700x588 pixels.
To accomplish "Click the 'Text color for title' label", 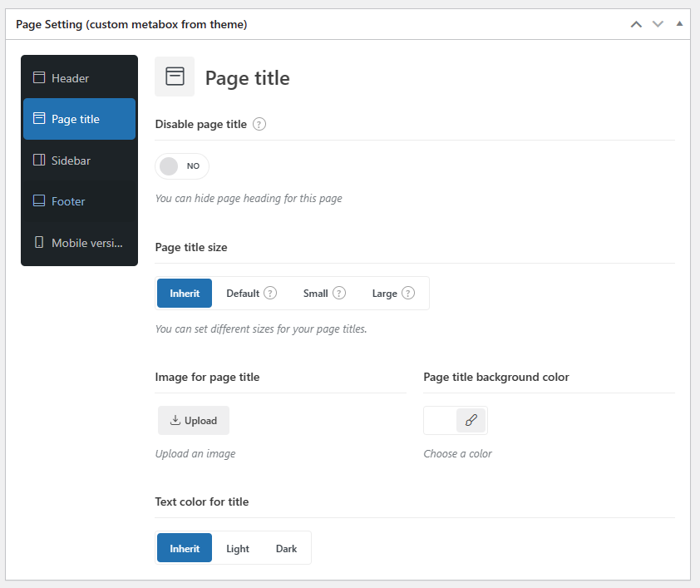I will (202, 502).
